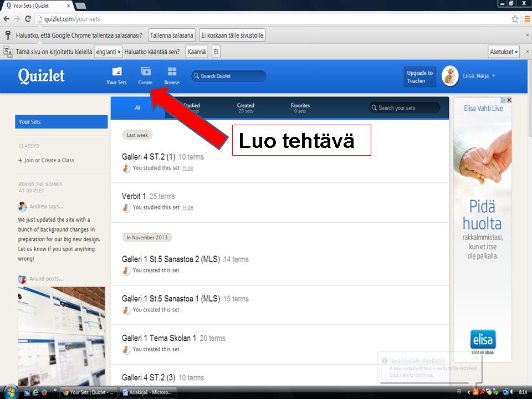
Task: Bookmark page with star icon
Action: coord(515,19)
